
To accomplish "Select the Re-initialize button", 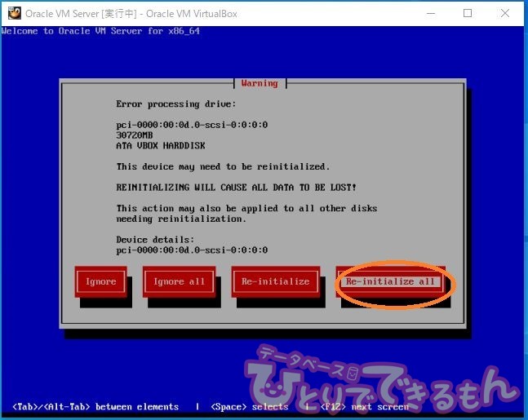I will pyautogui.click(x=275, y=281).
